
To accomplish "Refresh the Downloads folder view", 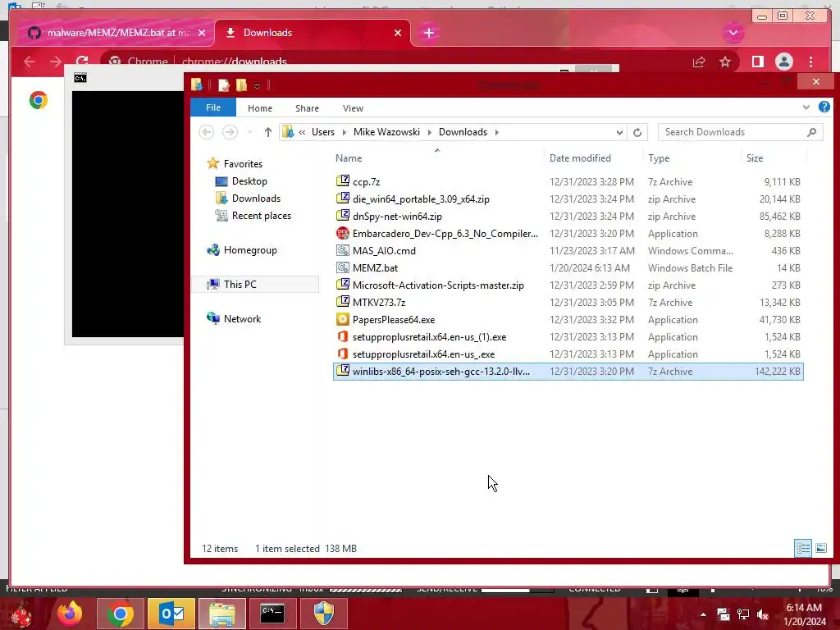I will point(637,132).
